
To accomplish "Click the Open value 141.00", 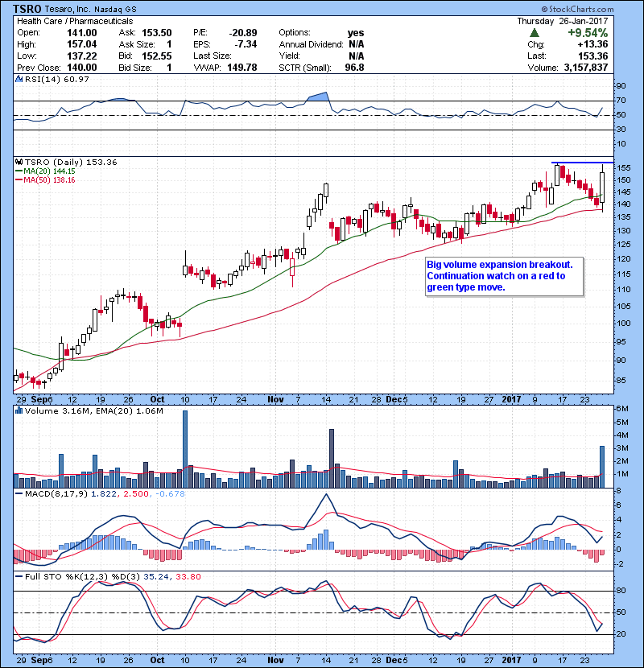I will tap(82, 33).
